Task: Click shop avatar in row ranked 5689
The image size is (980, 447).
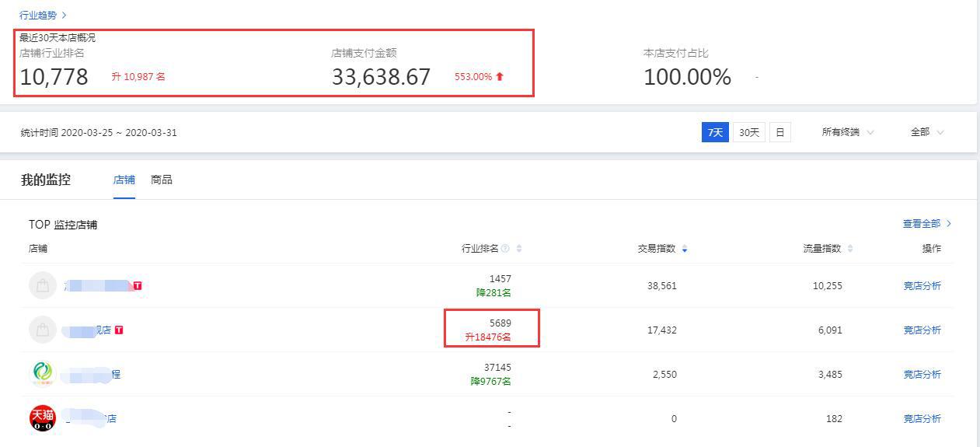Action: click(x=43, y=330)
